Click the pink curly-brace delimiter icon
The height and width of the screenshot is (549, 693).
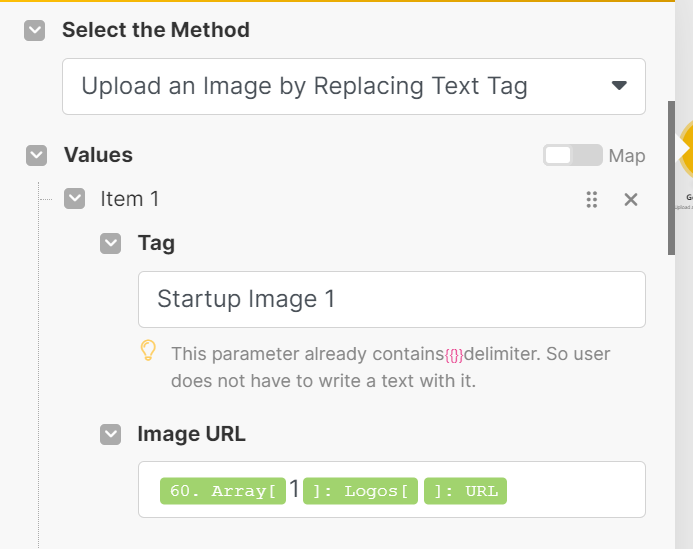point(454,354)
